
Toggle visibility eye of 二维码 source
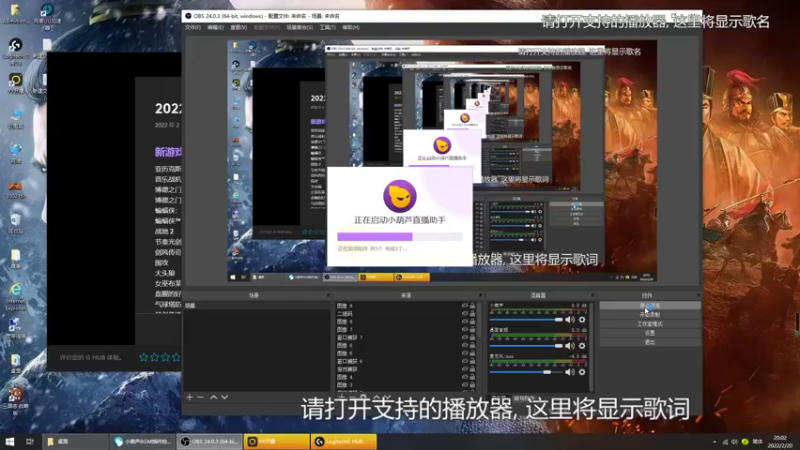(x=464, y=314)
